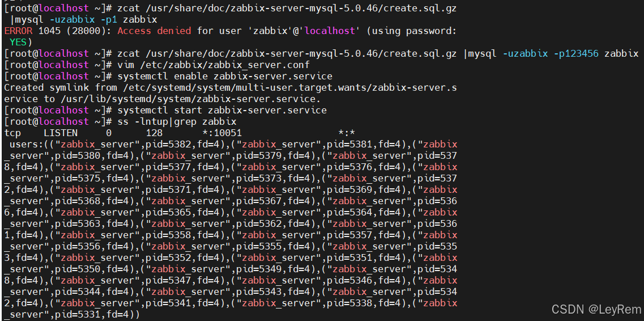The width and height of the screenshot is (644, 321).
Task: Select the '/etc/zabbix/zabbix_server.conf' path
Action: pyautogui.click(x=224, y=65)
